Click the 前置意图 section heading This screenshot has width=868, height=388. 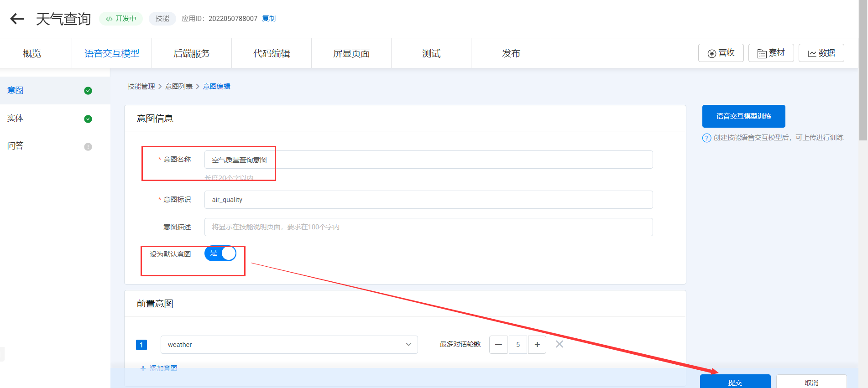point(155,304)
